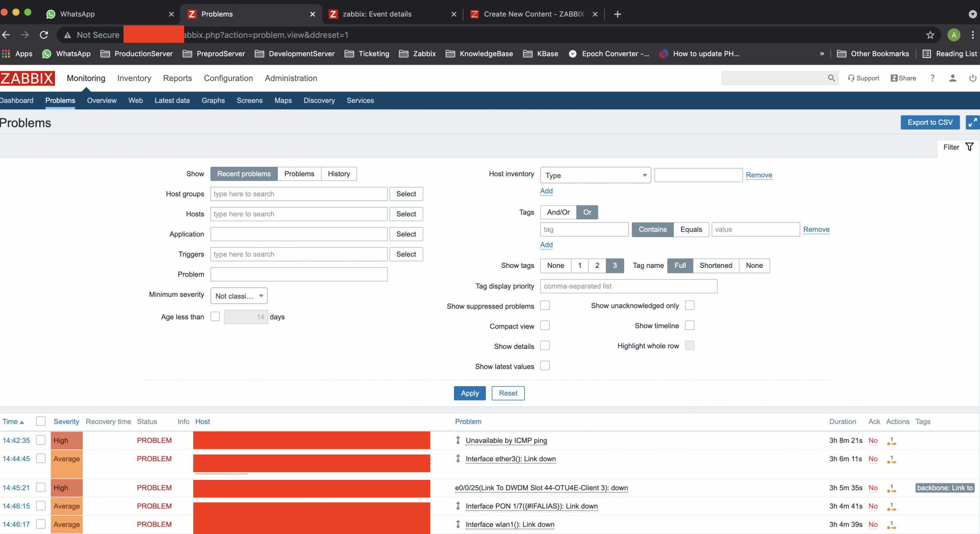
Task: Click the Apply filter button
Action: [469, 393]
